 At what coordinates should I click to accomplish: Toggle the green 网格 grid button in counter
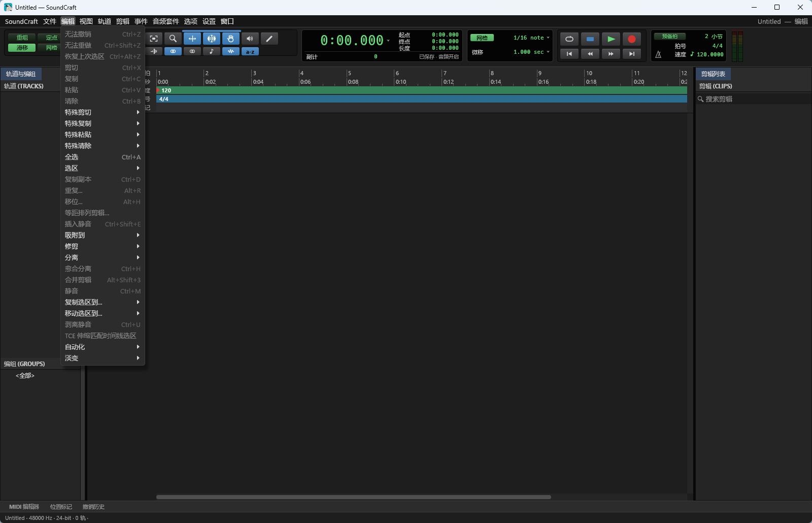482,38
